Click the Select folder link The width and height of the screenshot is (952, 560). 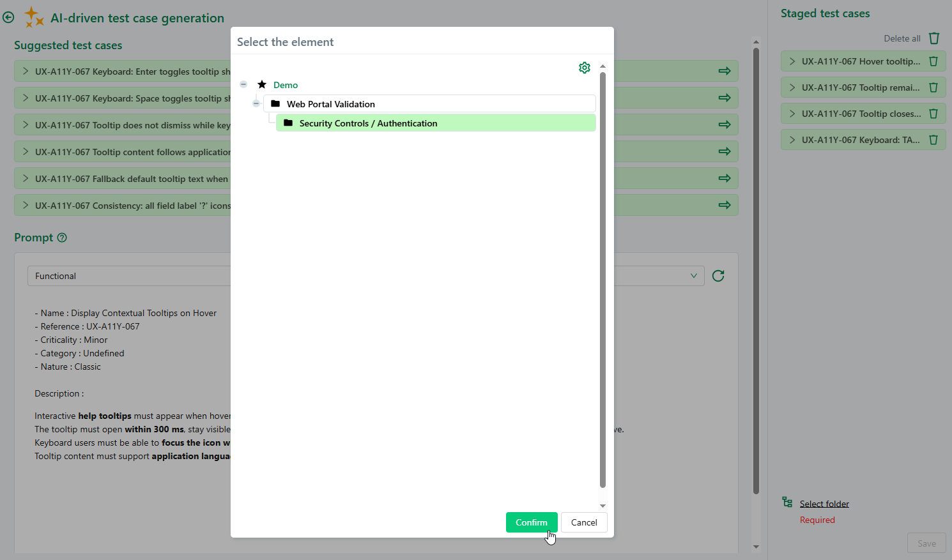point(824,503)
